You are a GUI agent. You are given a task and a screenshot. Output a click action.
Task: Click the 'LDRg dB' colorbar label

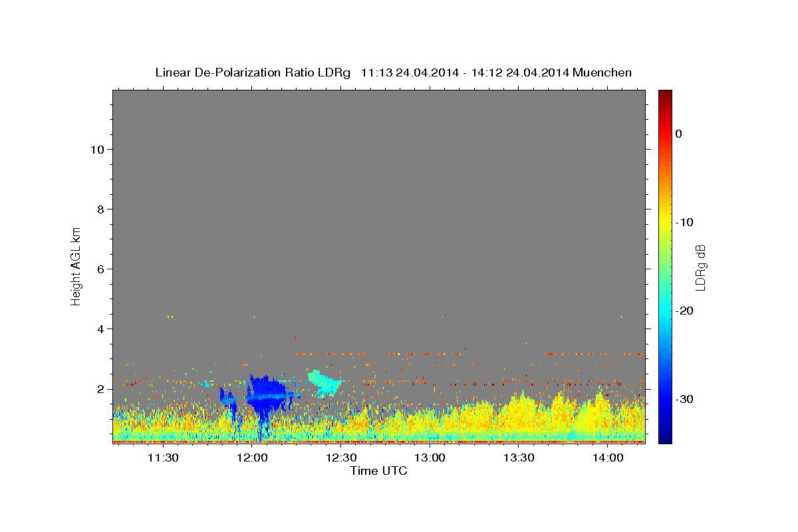coord(700,267)
